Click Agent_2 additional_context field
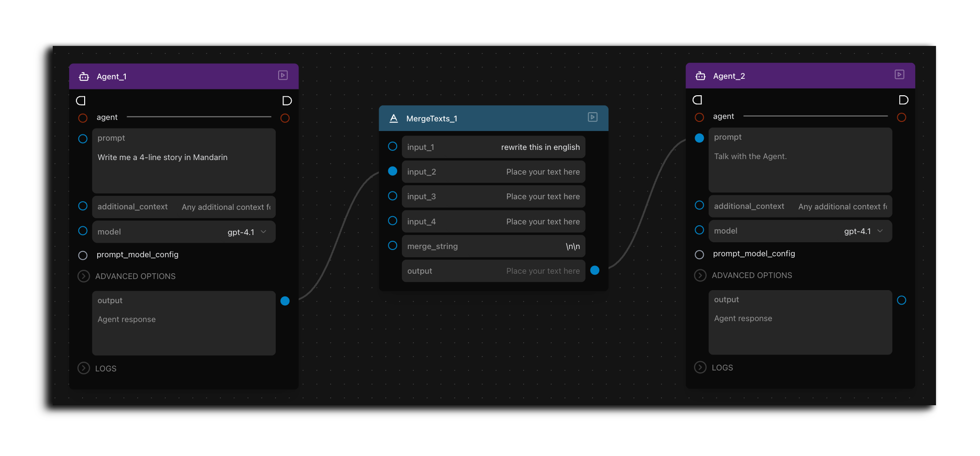 [801, 206]
